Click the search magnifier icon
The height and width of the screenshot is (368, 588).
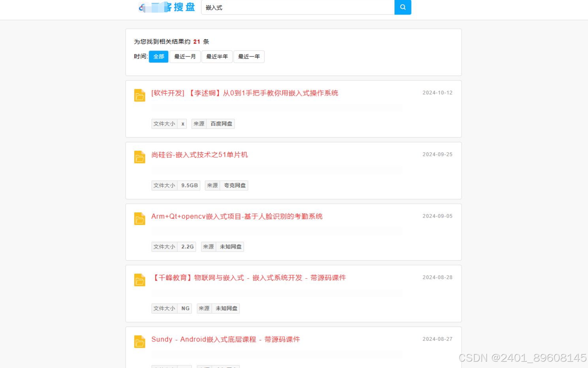coord(402,7)
